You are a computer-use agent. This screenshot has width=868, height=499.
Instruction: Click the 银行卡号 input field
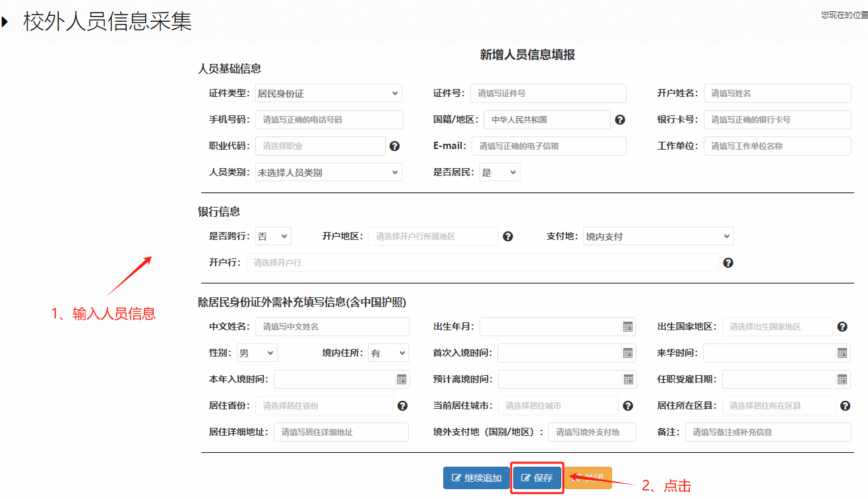click(x=777, y=120)
